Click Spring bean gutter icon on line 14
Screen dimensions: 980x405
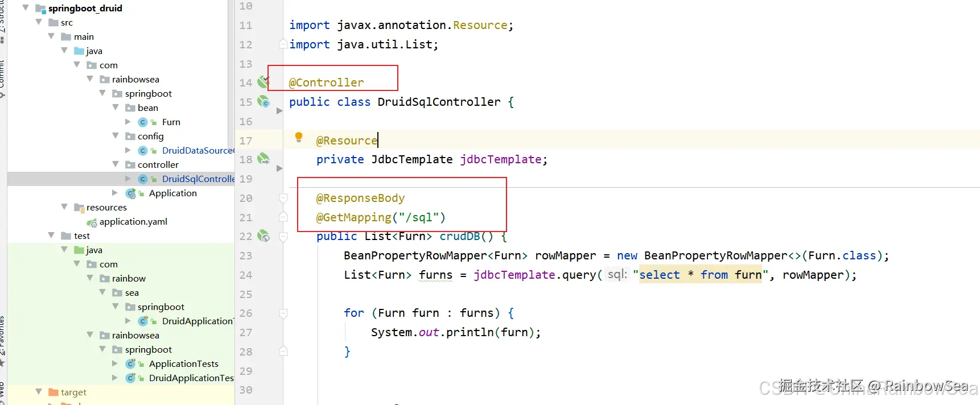point(263,82)
